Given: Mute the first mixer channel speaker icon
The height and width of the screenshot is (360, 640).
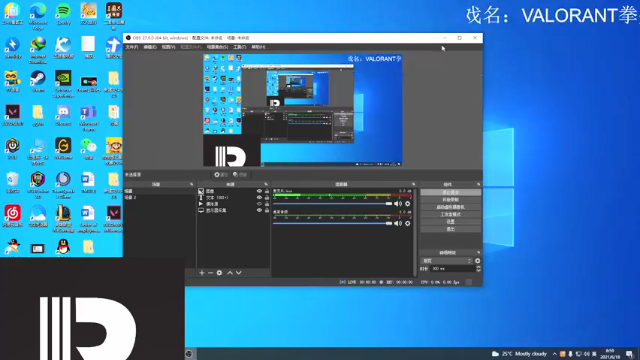Looking at the screenshot, I should (398, 204).
